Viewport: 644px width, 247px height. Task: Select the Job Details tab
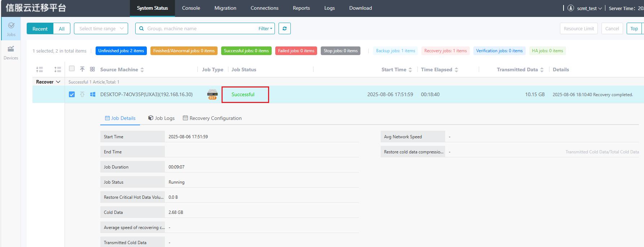point(120,118)
